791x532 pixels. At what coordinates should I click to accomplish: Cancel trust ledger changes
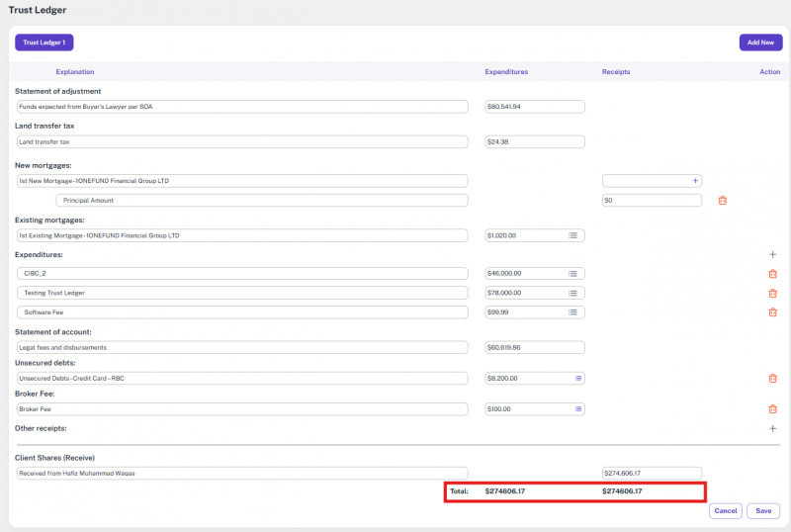[x=726, y=511]
